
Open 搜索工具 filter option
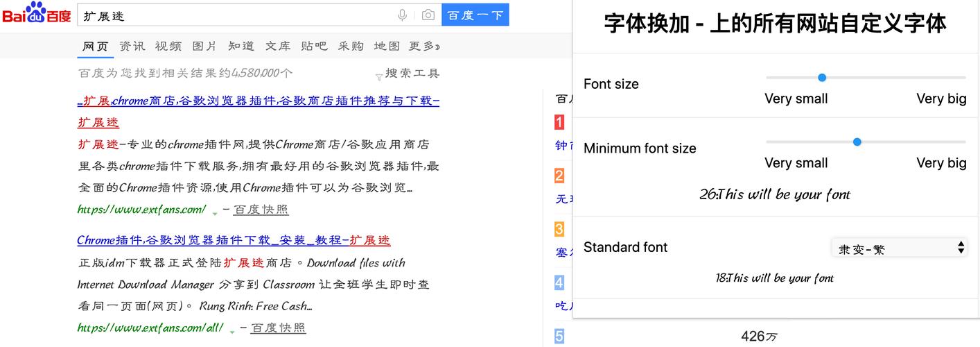click(x=408, y=74)
